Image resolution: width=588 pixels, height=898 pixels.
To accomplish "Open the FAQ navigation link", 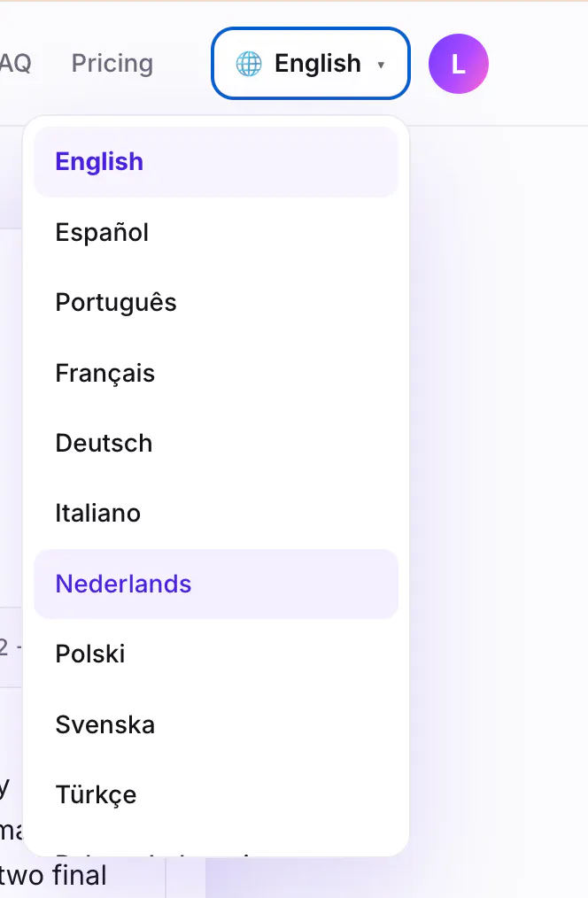I will point(15,64).
